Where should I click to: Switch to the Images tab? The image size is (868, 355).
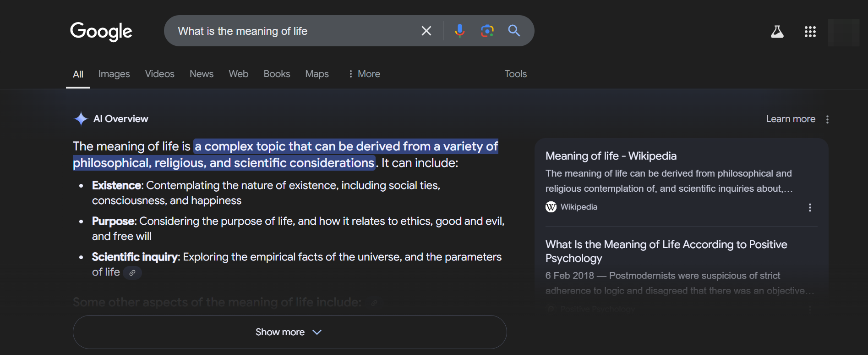(114, 74)
